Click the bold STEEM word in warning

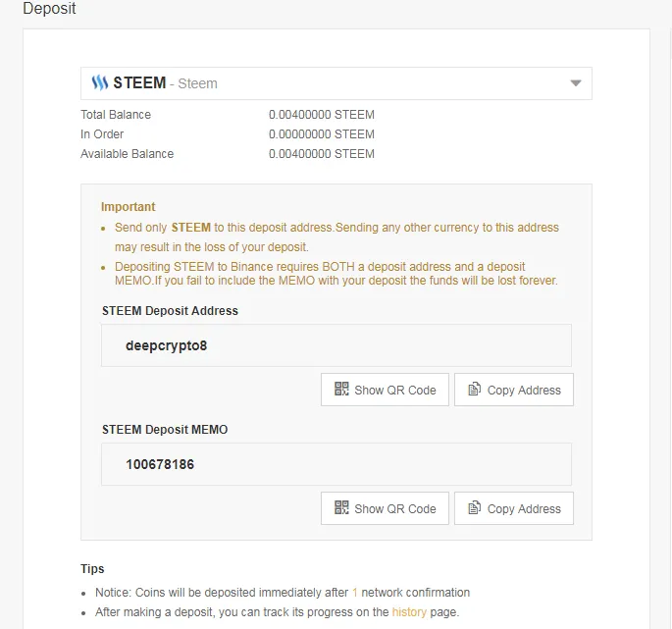[x=191, y=228]
